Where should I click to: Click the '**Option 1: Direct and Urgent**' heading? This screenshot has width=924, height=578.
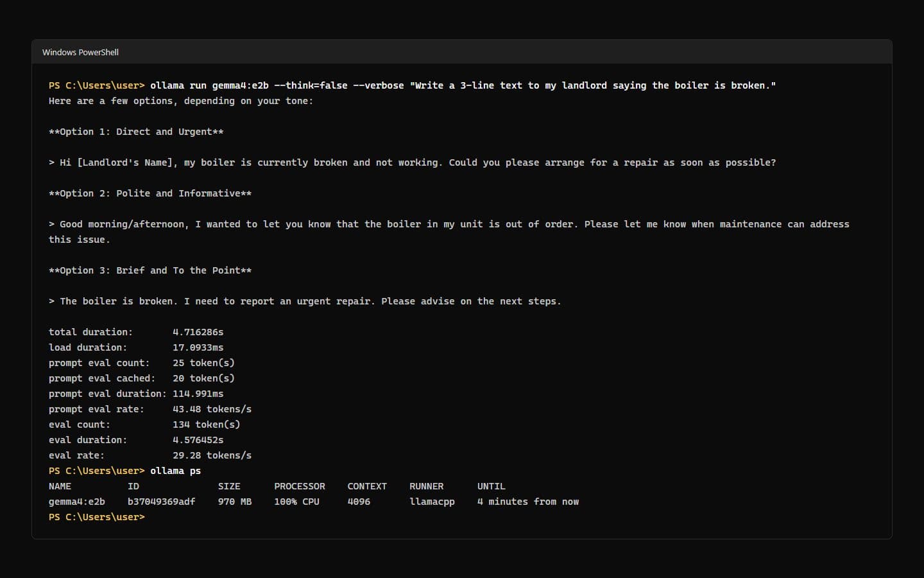pyautogui.click(x=136, y=132)
